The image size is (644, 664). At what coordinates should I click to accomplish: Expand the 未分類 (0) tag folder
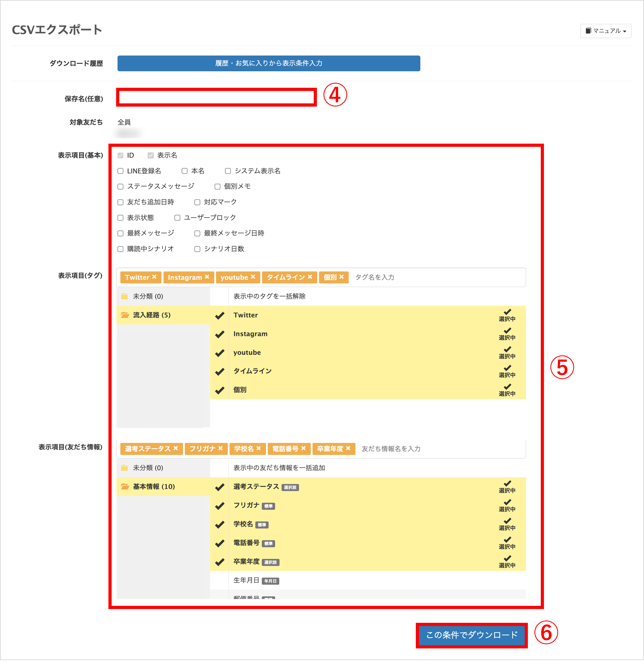click(x=147, y=296)
